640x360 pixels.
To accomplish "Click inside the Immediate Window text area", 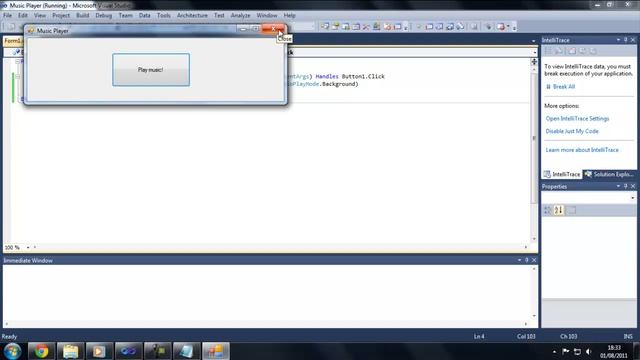I will [267, 293].
